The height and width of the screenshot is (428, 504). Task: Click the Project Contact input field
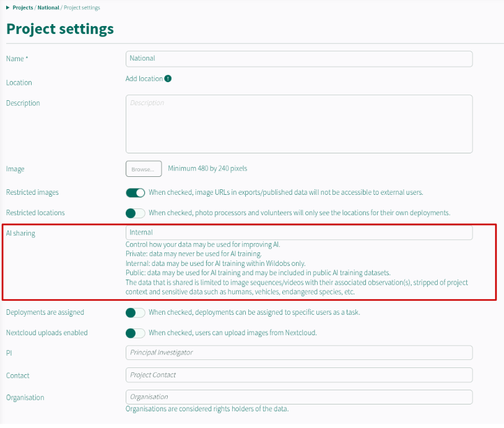(x=299, y=375)
